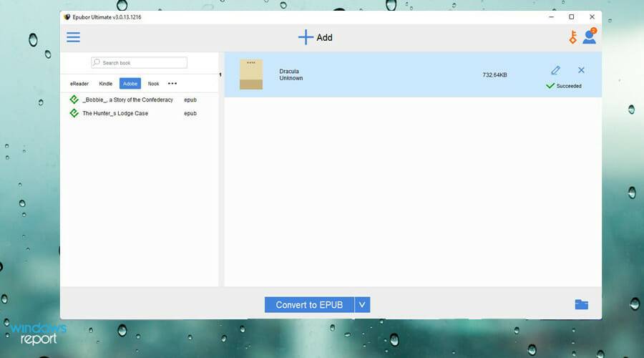Remove Dracula with the X icon
This screenshot has height=358, width=644.
click(x=581, y=70)
